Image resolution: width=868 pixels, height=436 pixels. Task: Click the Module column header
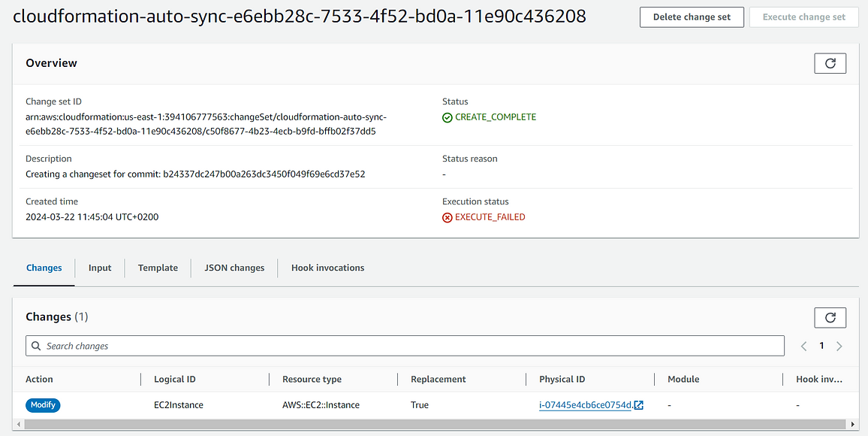point(683,379)
